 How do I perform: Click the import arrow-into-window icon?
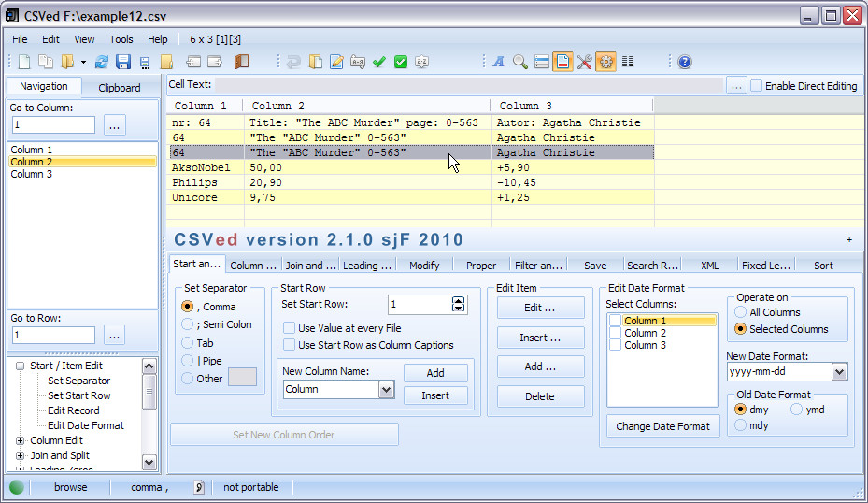coord(193,62)
